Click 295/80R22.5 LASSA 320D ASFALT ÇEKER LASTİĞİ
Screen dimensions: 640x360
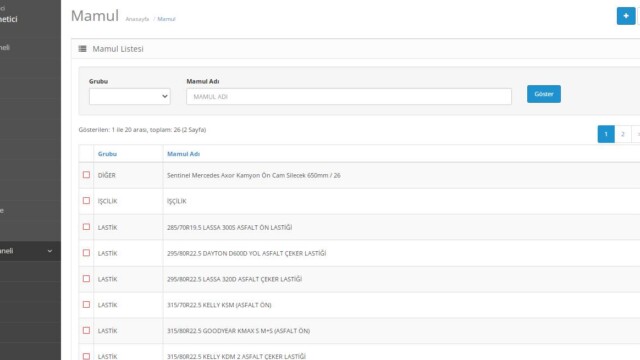(234, 279)
